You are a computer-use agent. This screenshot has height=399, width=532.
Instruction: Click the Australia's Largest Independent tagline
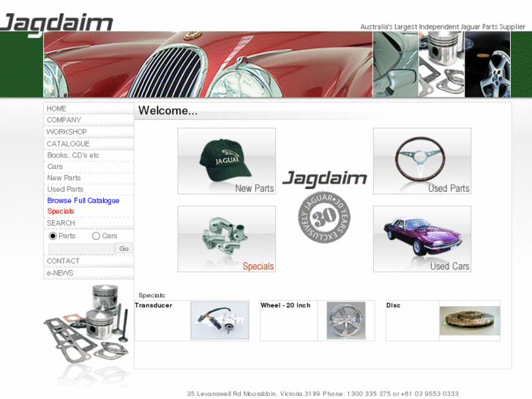(x=443, y=27)
